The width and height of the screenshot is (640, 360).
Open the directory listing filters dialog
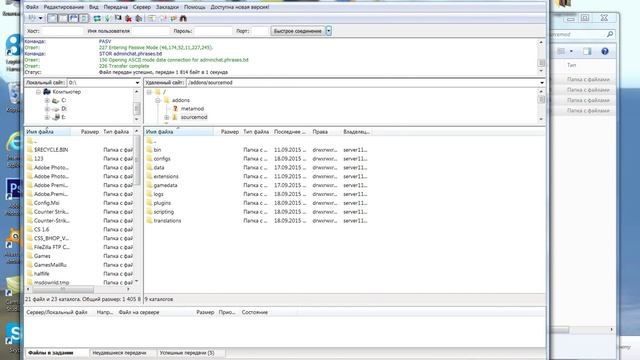pos(152,18)
